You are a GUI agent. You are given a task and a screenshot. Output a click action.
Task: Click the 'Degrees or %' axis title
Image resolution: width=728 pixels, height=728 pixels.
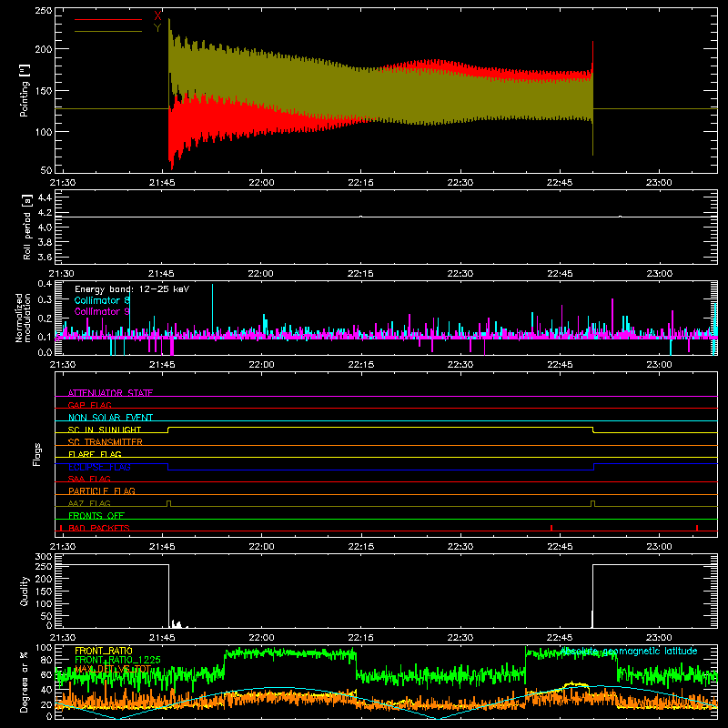pyautogui.click(x=25, y=682)
